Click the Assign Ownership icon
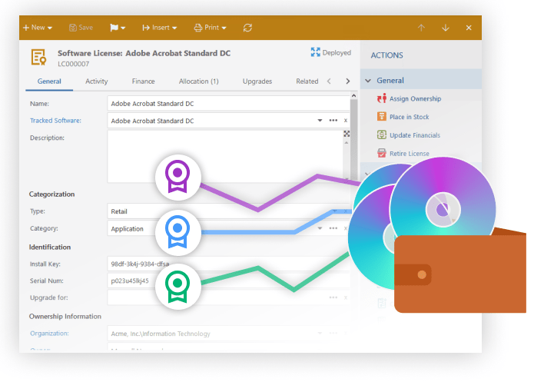This screenshot has height=392, width=544. pos(382,98)
